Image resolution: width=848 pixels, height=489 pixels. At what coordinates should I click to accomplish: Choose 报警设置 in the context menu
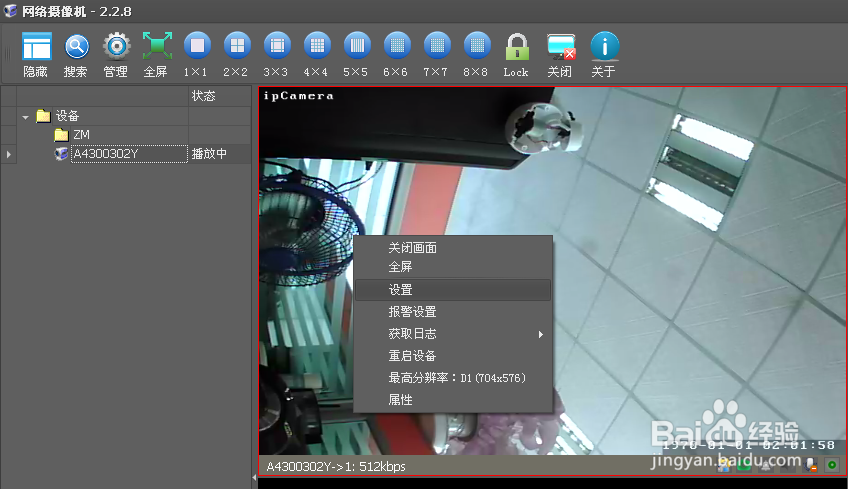453,312
